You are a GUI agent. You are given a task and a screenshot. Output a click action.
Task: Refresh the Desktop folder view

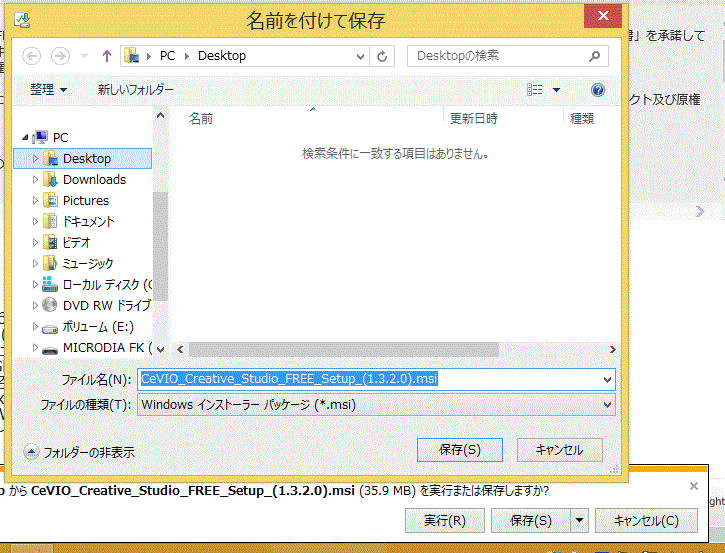(382, 56)
